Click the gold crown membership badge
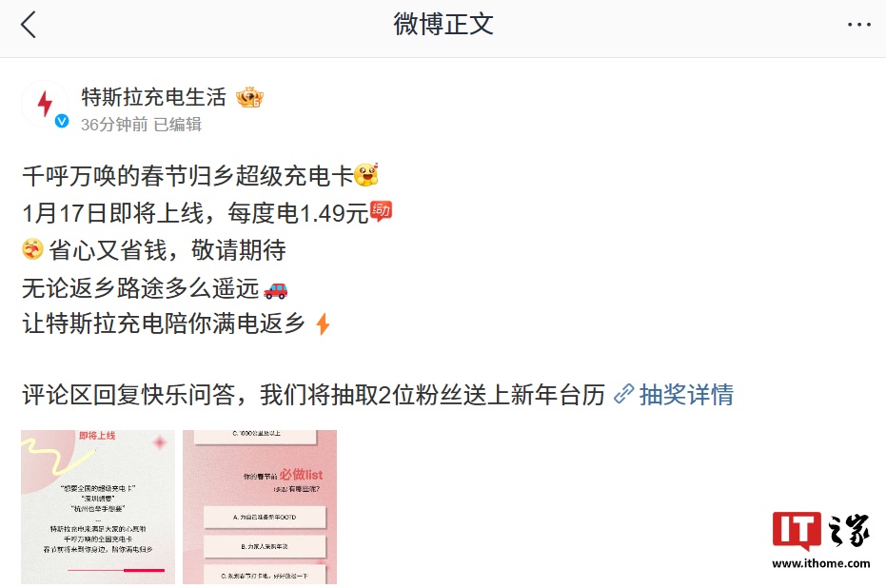 [x=249, y=97]
